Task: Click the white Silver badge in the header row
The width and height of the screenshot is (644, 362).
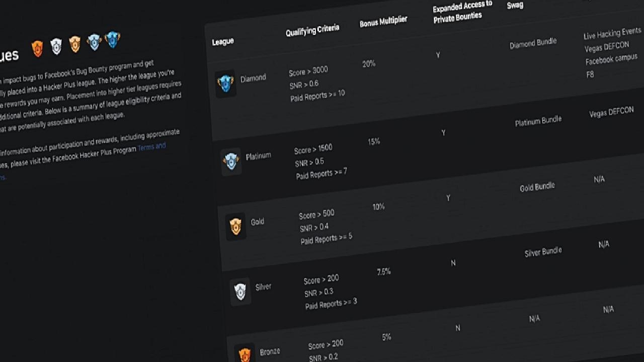Action: pyautogui.click(x=56, y=46)
